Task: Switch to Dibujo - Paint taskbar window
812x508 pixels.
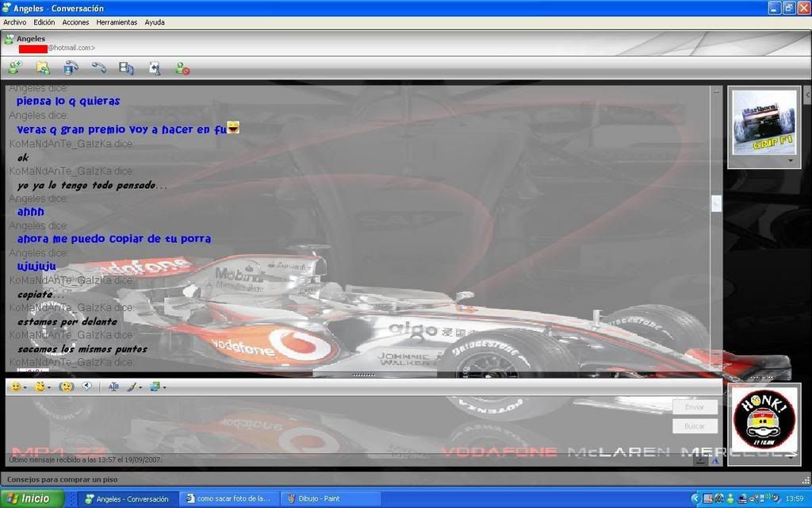Action: tap(330, 498)
